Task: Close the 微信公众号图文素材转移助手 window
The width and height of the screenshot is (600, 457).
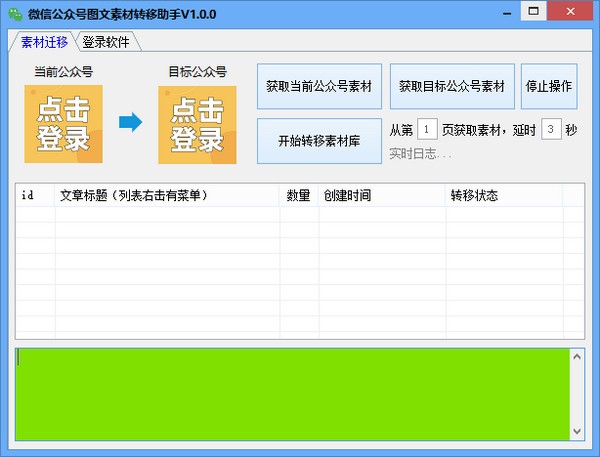Action: 570,11
